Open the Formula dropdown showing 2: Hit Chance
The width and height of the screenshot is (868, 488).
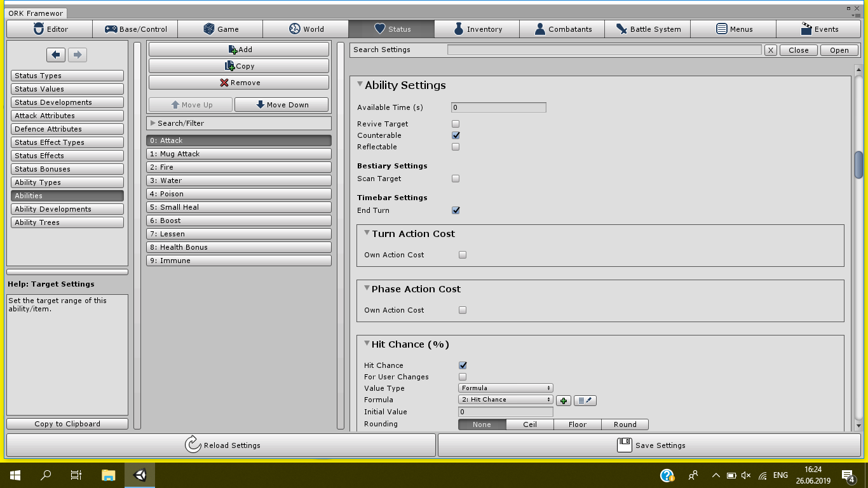tap(506, 400)
